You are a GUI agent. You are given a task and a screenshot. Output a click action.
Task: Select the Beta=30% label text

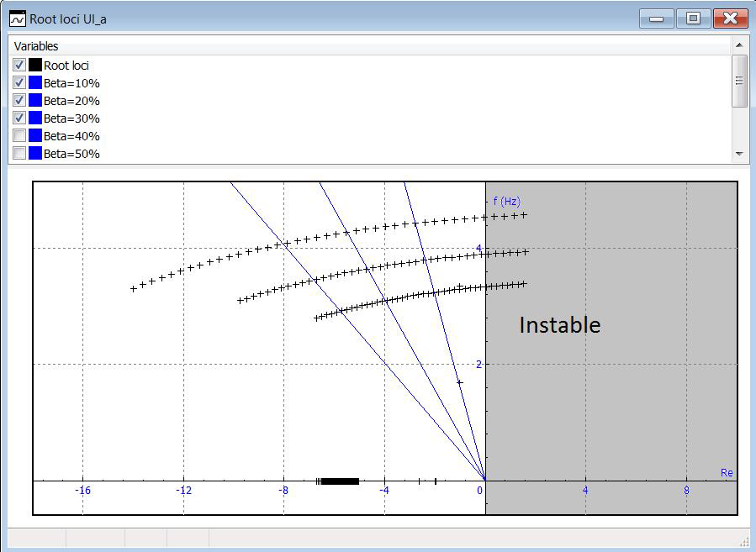coord(71,118)
